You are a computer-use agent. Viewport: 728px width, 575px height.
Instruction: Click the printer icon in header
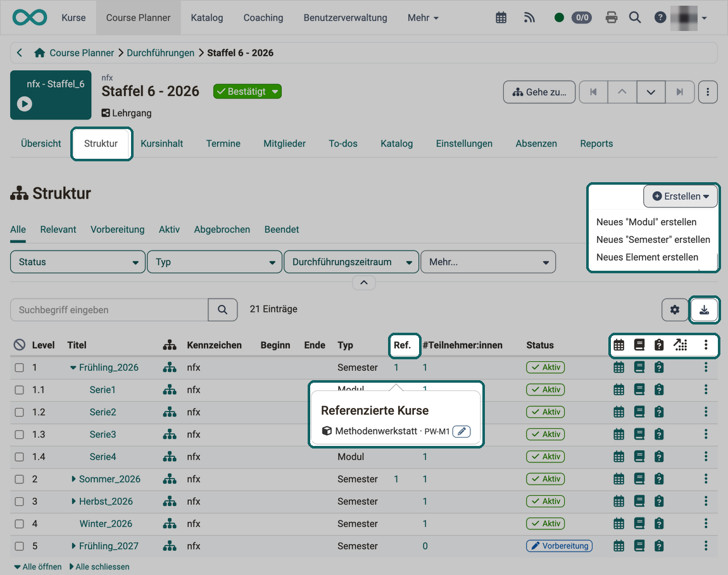(x=612, y=18)
